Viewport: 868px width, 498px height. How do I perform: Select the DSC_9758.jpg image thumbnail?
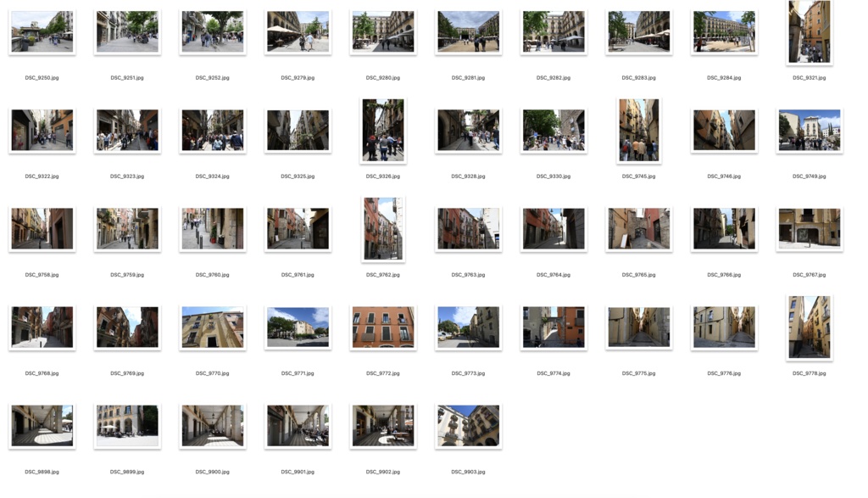[42, 229]
